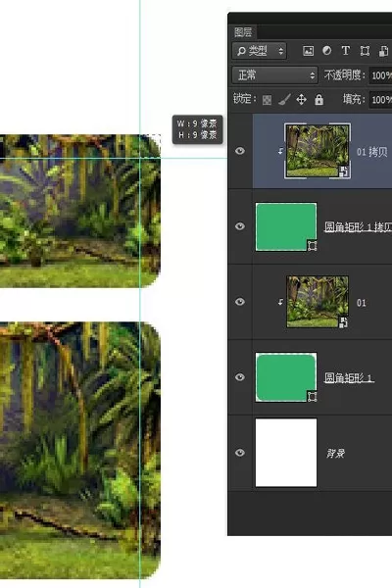This screenshot has width=392, height=588.
Task: Filter layers by pixel layer icon
Action: [x=308, y=51]
